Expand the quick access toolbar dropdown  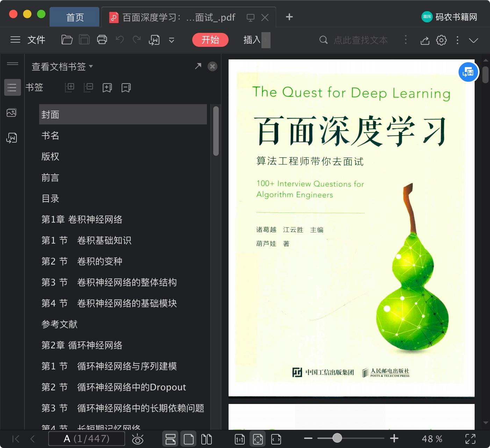pos(172,40)
